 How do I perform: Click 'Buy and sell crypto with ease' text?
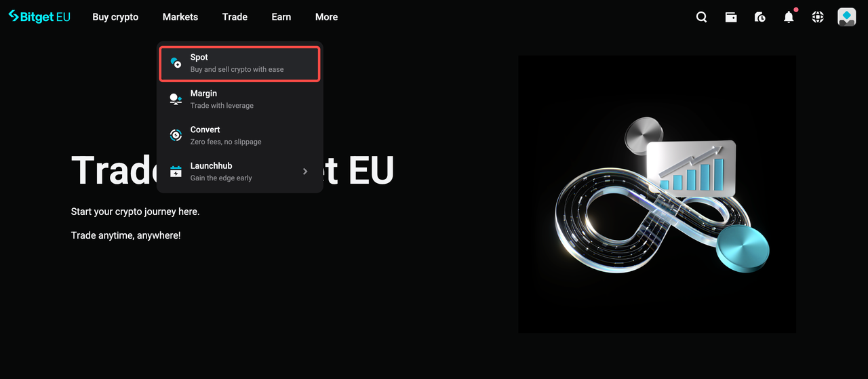pos(237,69)
